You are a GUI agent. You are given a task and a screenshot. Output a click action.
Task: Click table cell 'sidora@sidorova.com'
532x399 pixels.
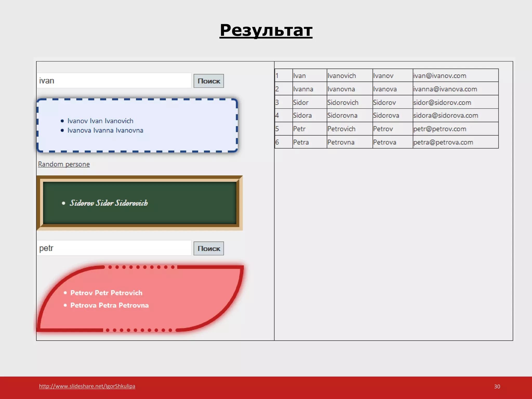(x=456, y=115)
